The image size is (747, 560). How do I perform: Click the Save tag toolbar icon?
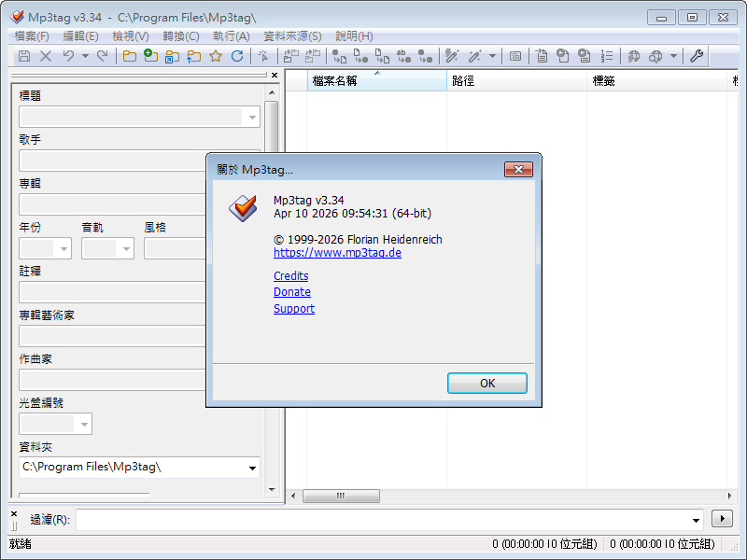click(24, 56)
